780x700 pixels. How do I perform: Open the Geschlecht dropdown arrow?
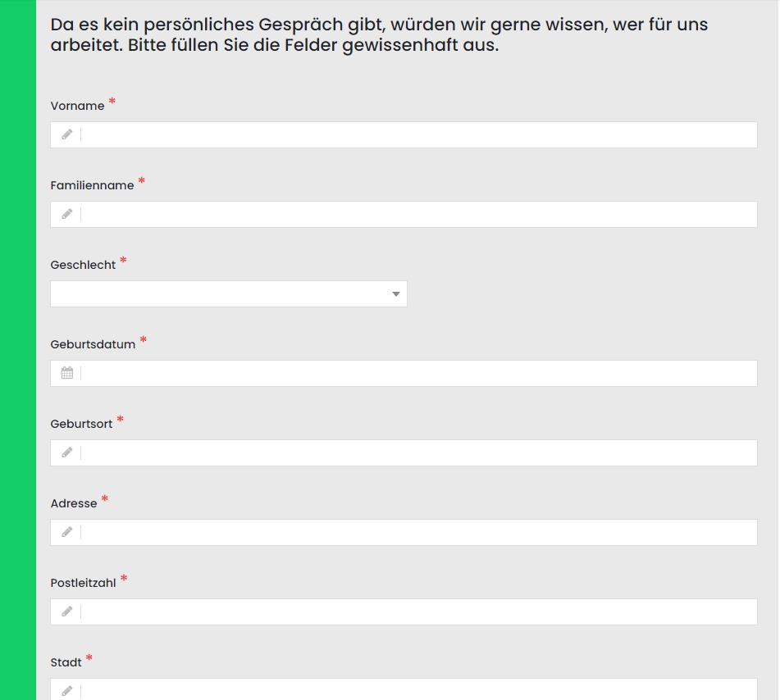tap(396, 293)
